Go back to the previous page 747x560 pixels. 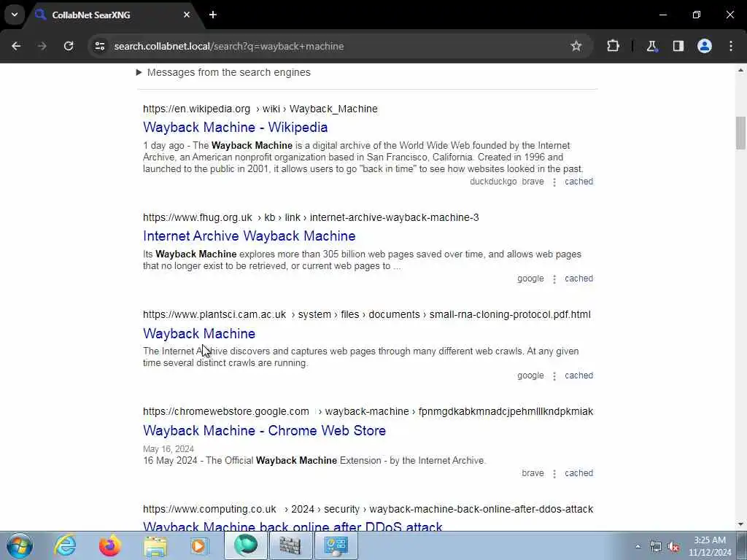[16, 46]
